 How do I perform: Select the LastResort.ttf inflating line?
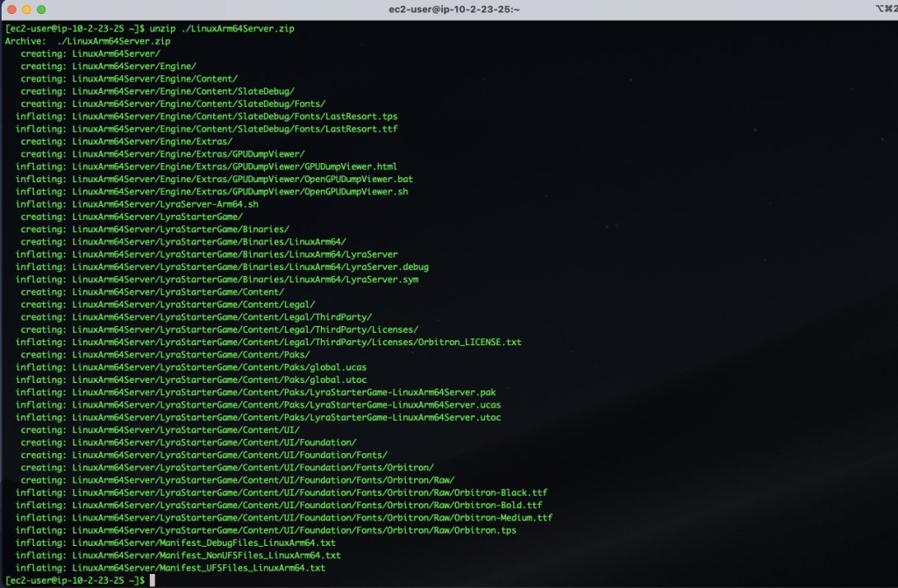206,130
